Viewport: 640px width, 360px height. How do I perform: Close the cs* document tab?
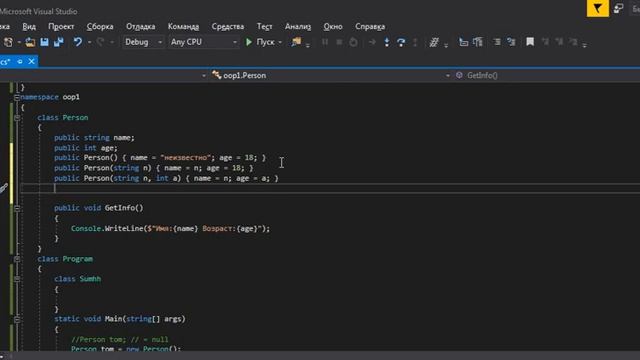(31, 62)
